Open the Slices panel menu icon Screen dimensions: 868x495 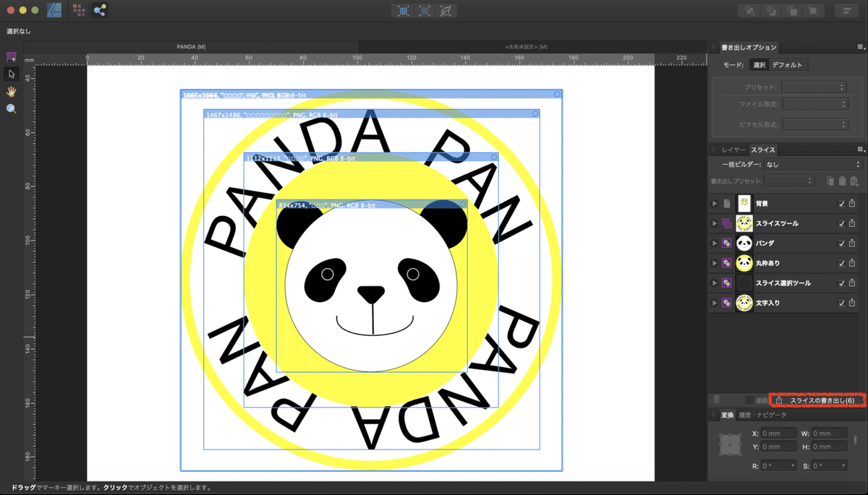pos(859,150)
